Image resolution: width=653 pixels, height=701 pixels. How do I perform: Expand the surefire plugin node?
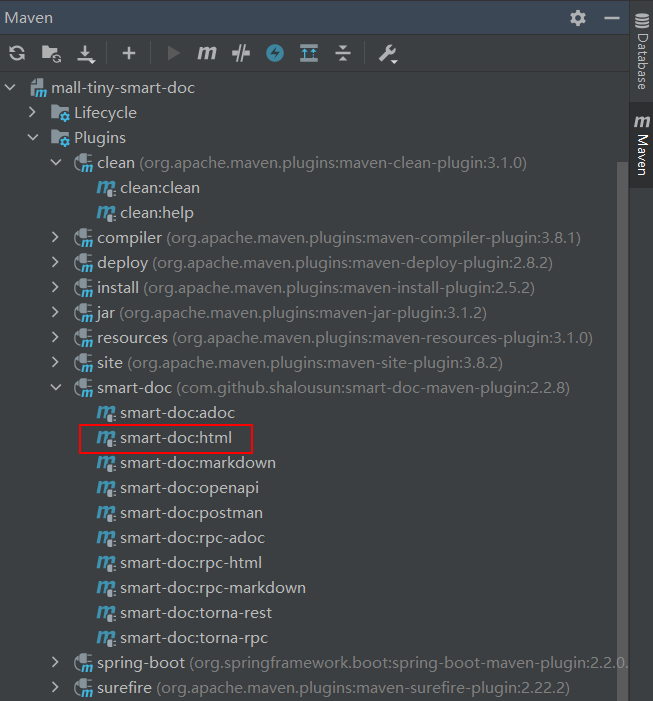click(x=55, y=688)
